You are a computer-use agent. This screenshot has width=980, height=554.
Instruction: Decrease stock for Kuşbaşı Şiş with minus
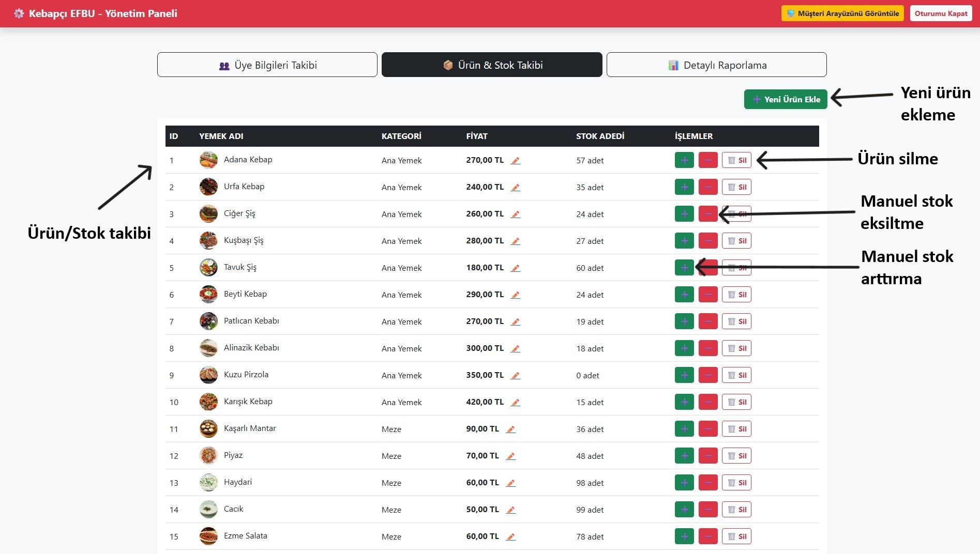pyautogui.click(x=708, y=241)
